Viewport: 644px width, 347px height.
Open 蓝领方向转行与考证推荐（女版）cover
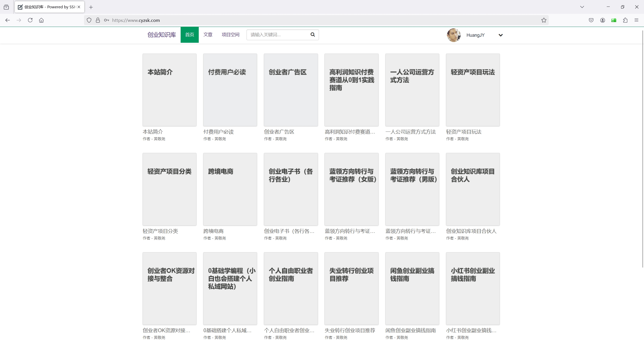coord(351,189)
